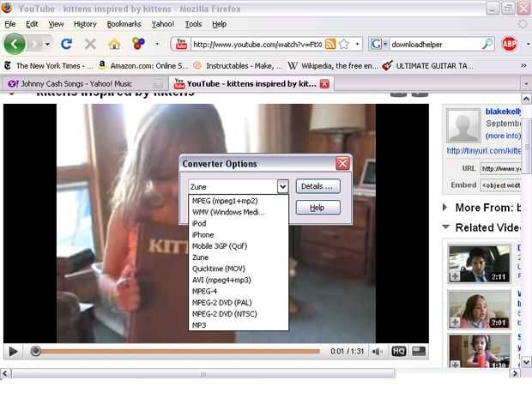
Task: Switch video player size icon
Action: 419,351
